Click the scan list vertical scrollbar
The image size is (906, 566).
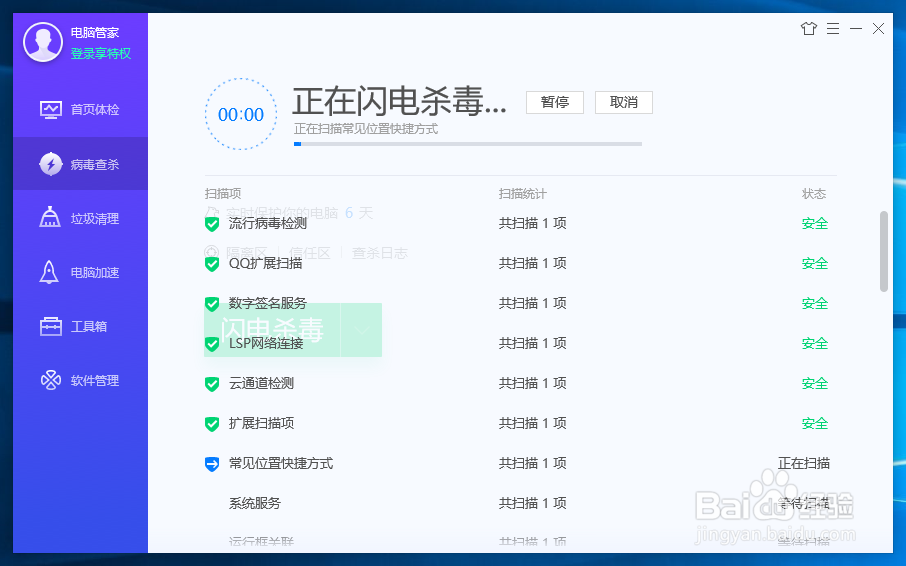[x=883, y=251]
